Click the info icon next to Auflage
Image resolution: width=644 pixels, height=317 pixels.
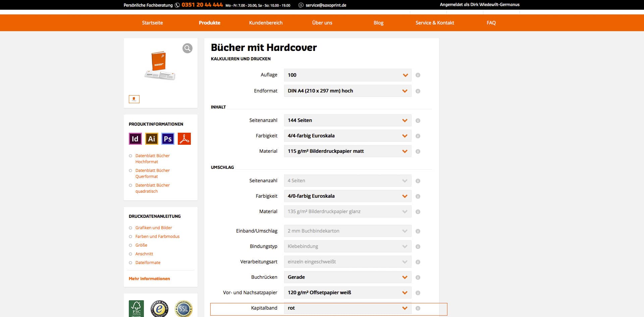click(x=418, y=75)
